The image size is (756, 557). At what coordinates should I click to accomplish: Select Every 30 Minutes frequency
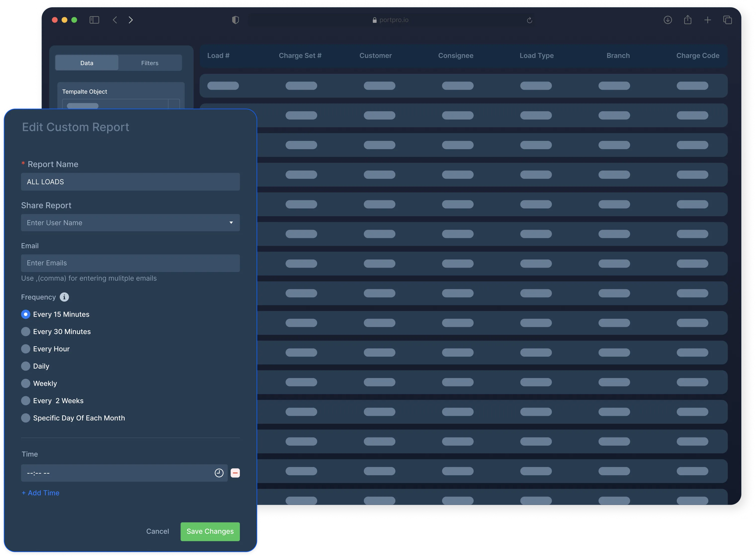click(26, 332)
